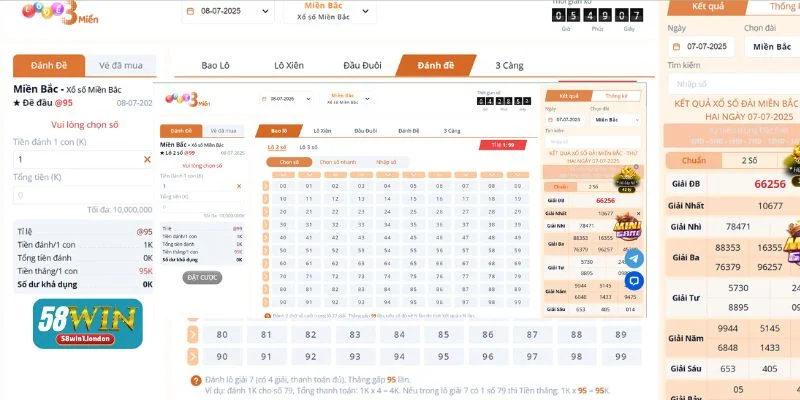Expand the row arrow beside number 90 on main page
Screen dimensions: 800x400
point(193,357)
